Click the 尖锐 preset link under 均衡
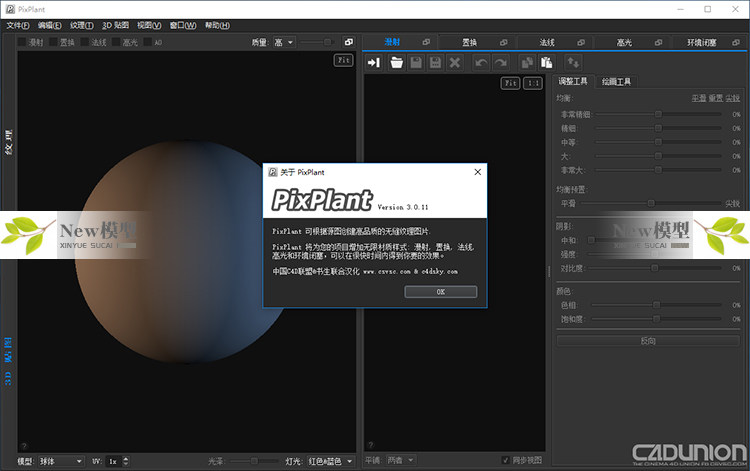The height and width of the screenshot is (471, 750). (733, 98)
